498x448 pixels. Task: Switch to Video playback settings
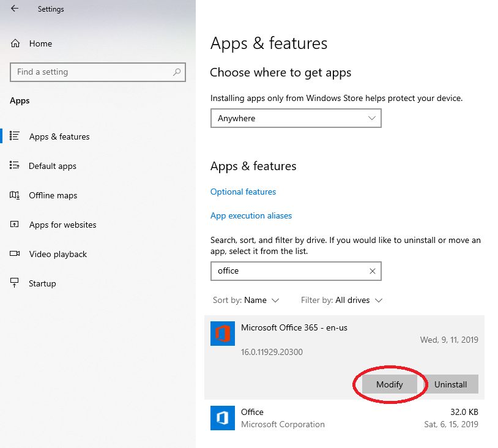coord(58,254)
